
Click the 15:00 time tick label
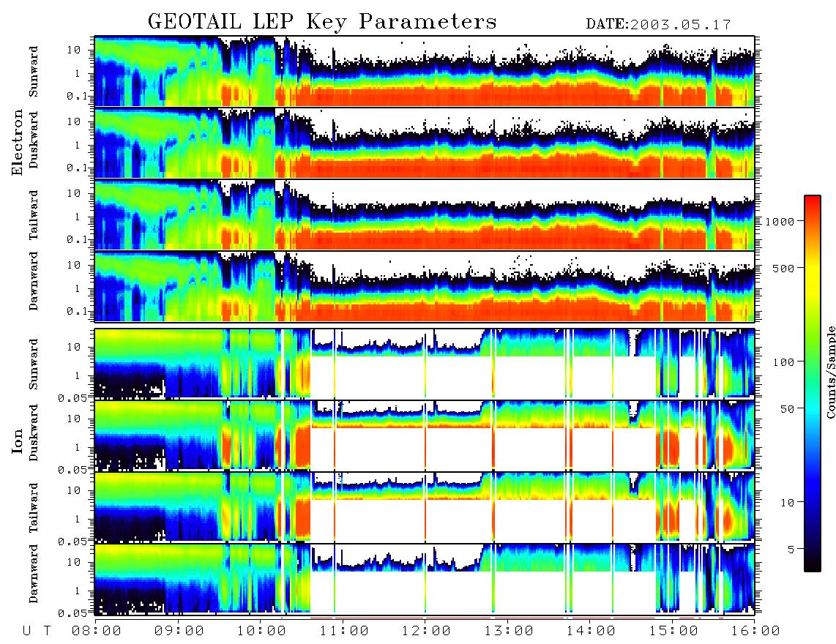tap(673, 632)
